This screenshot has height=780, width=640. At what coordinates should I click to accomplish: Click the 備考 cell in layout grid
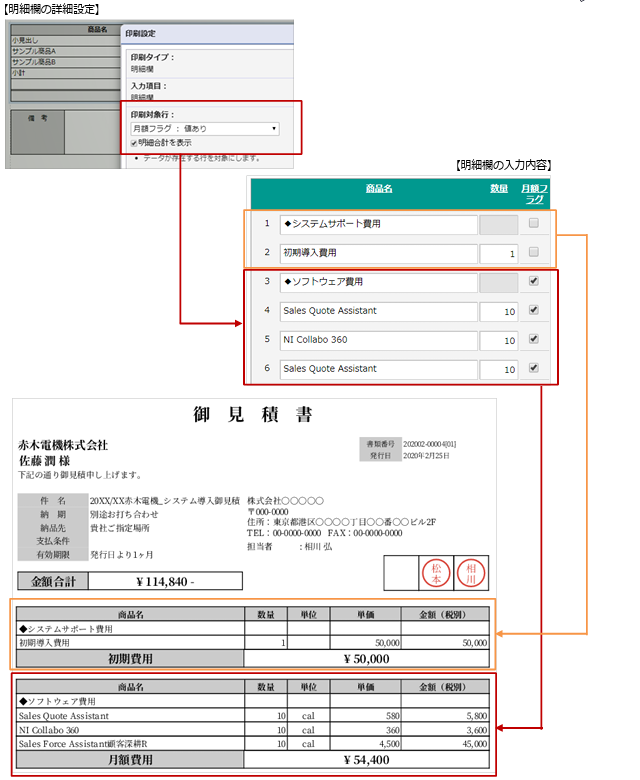point(38,132)
